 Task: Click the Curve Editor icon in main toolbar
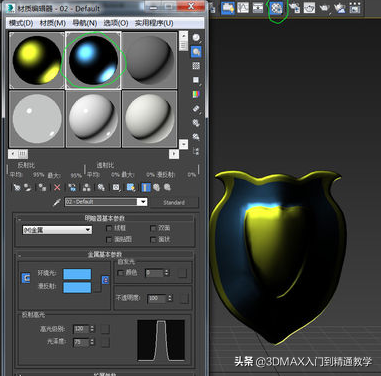(x=243, y=8)
